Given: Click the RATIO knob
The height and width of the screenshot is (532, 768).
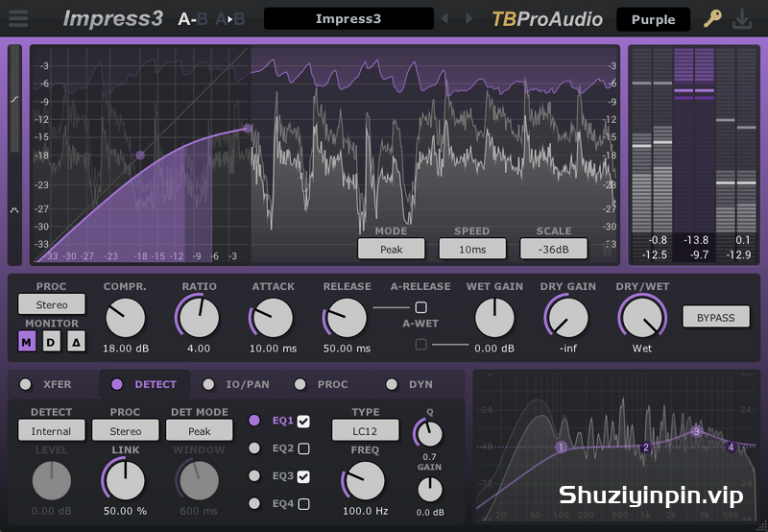Looking at the screenshot, I should (x=199, y=318).
